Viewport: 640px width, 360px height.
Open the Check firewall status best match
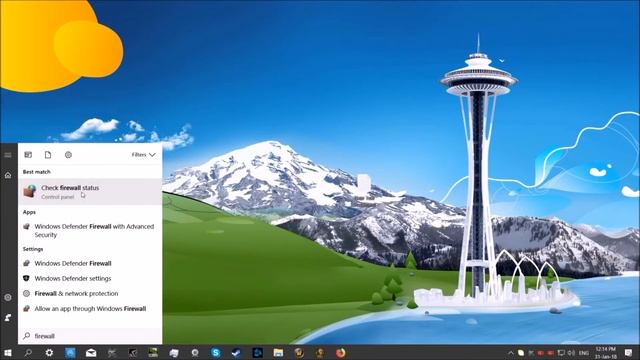click(x=90, y=191)
